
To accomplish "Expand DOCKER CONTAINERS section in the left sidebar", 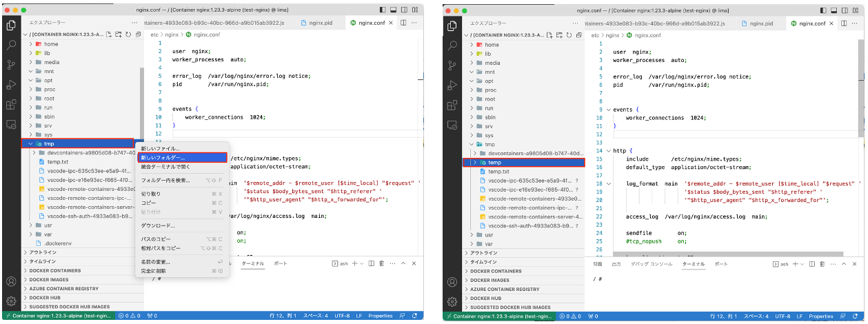I will point(83,271).
